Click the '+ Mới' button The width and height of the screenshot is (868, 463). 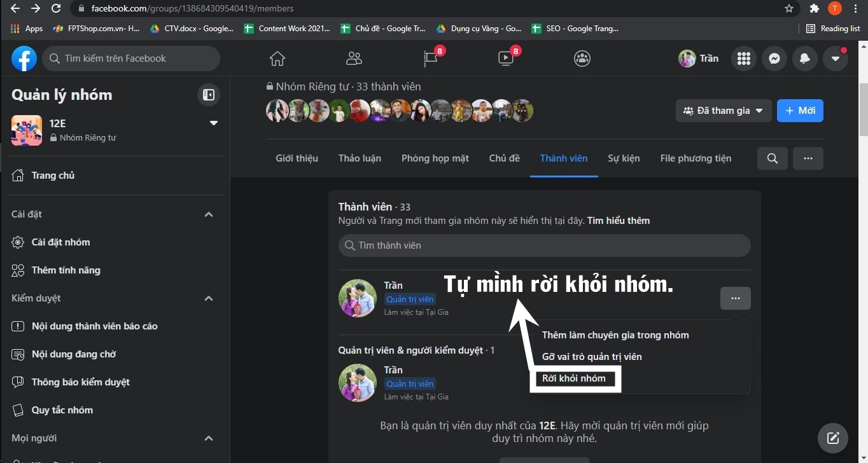[800, 110]
